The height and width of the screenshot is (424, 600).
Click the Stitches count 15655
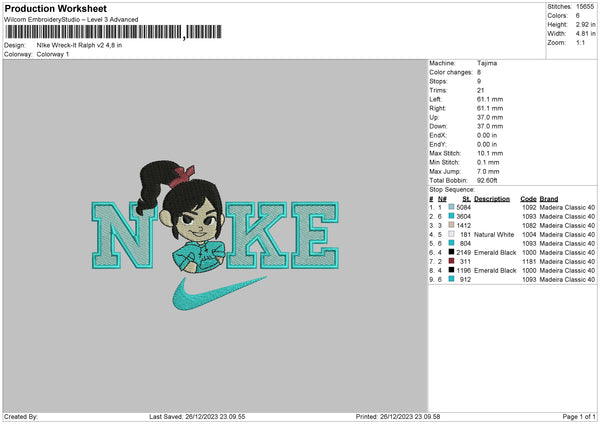tap(585, 7)
